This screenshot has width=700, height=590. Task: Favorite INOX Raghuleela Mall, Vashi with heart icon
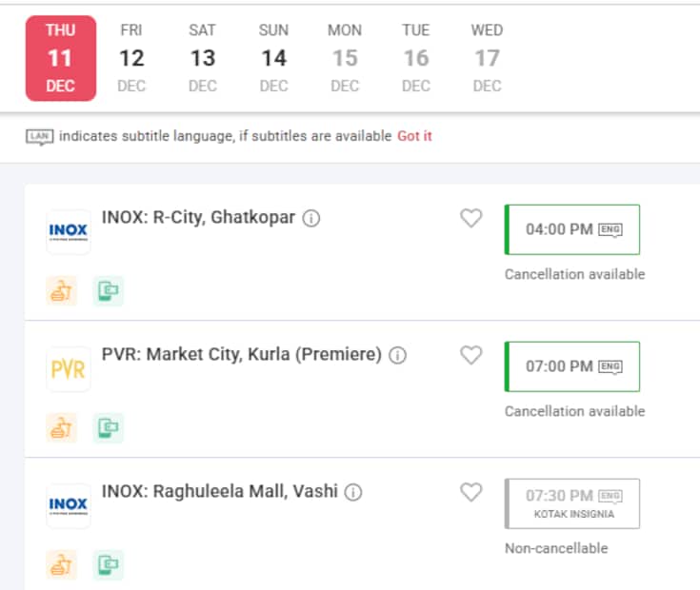471,492
